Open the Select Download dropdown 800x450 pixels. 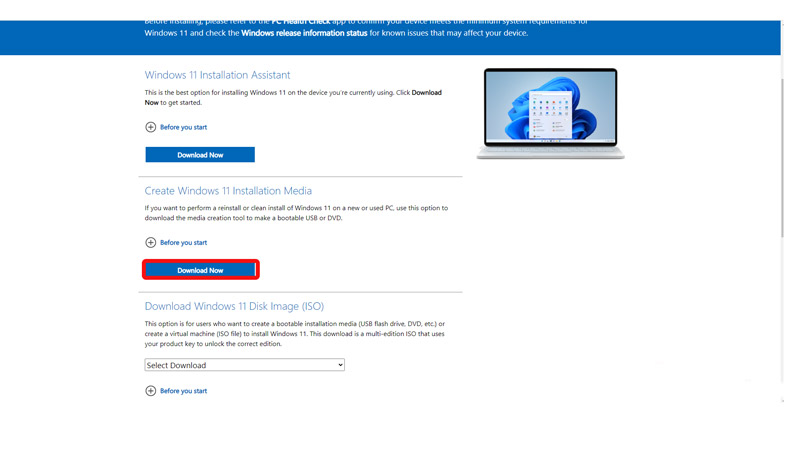pos(244,365)
